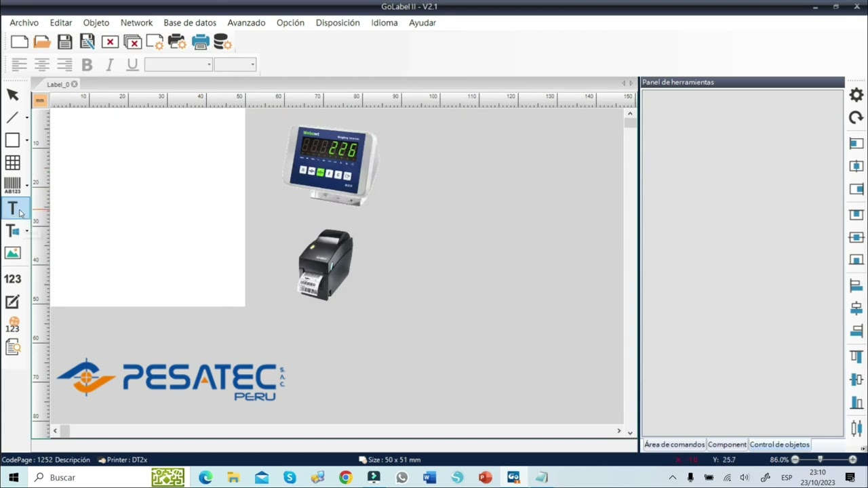Toggle underline formatting
Screen dimensions: 868x488
(132, 64)
